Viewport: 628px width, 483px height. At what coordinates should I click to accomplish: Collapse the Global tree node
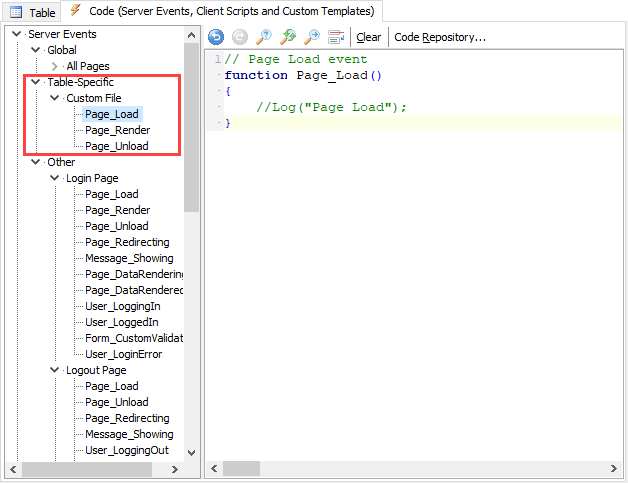click(x=37, y=50)
